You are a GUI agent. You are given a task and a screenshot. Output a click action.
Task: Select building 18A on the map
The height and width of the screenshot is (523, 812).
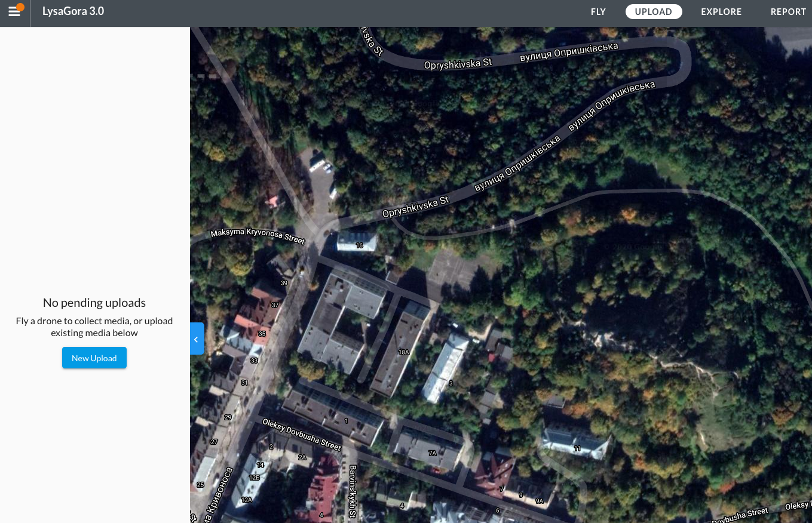coord(403,352)
